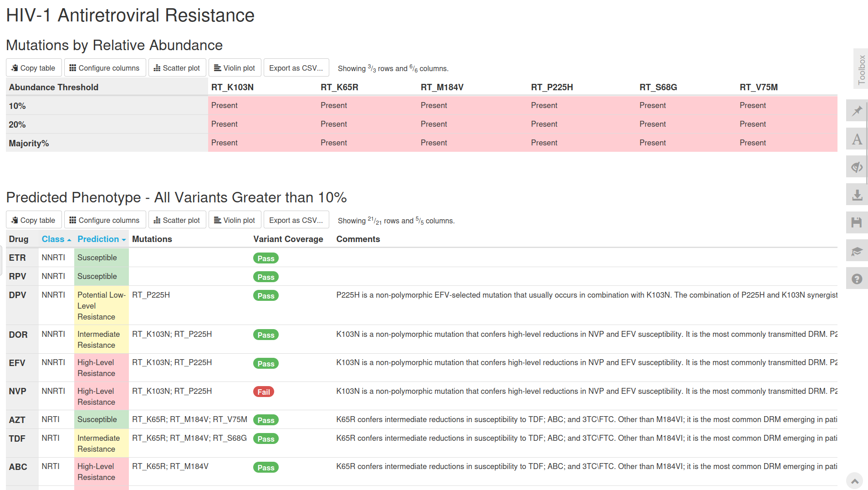
Task: Open the rename (letter A) tool in the sidebar
Action: point(857,139)
